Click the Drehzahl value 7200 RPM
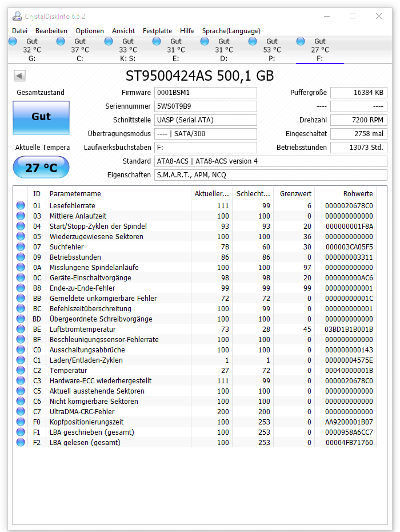400x532 pixels. (x=359, y=120)
